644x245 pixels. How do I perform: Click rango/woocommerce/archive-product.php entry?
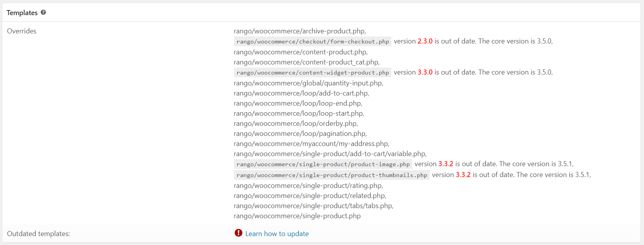pyautogui.click(x=300, y=31)
